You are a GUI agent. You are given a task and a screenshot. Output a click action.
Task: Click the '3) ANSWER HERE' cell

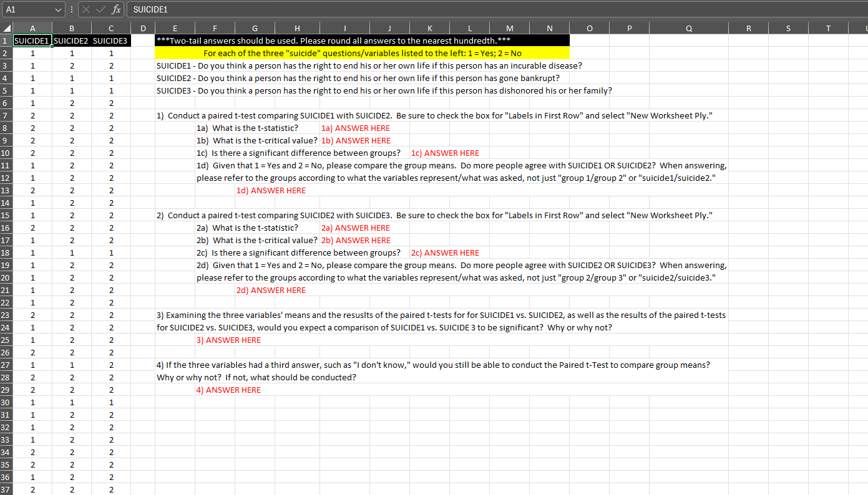pos(228,340)
